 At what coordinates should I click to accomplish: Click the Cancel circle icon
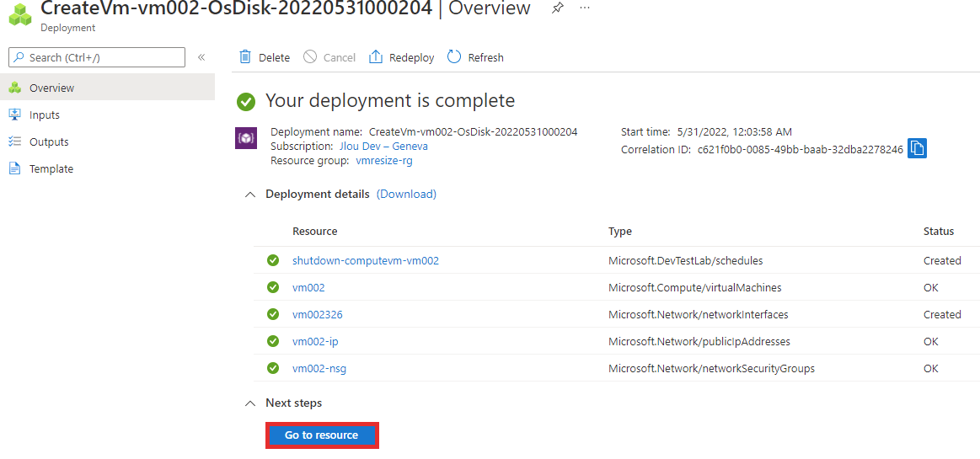point(310,56)
